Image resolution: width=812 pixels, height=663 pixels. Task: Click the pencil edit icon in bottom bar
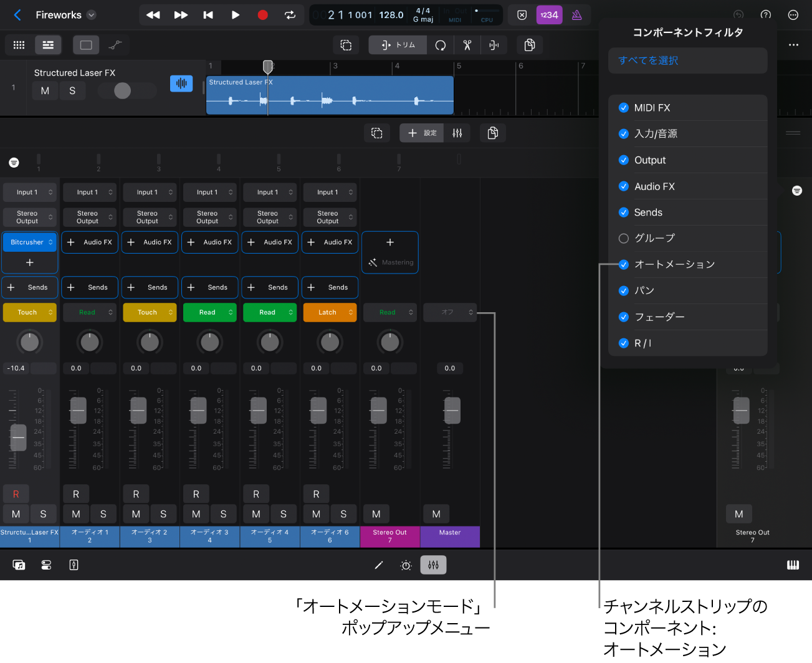[378, 565]
